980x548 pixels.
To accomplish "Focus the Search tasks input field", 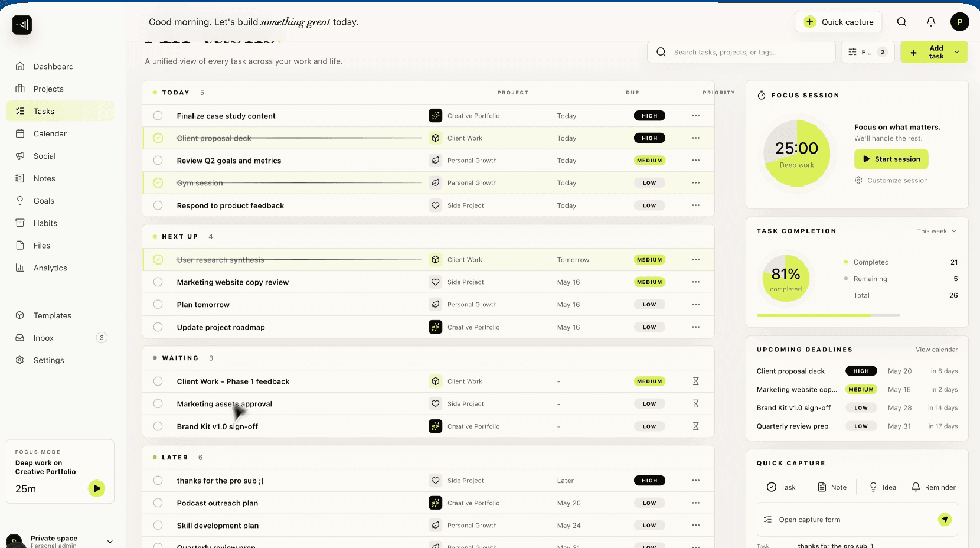I will point(742,52).
